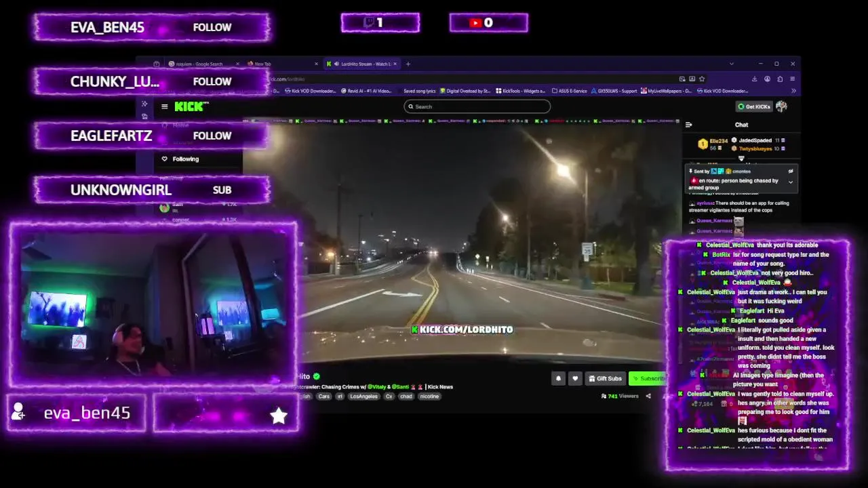Image resolution: width=868 pixels, height=488 pixels.
Task: Select the irl stream tag
Action: pos(340,396)
